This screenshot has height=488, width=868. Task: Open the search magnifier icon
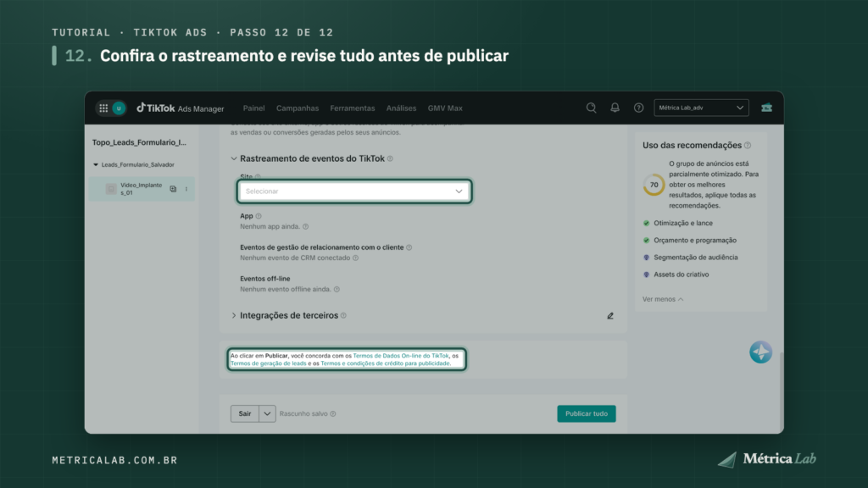(591, 108)
